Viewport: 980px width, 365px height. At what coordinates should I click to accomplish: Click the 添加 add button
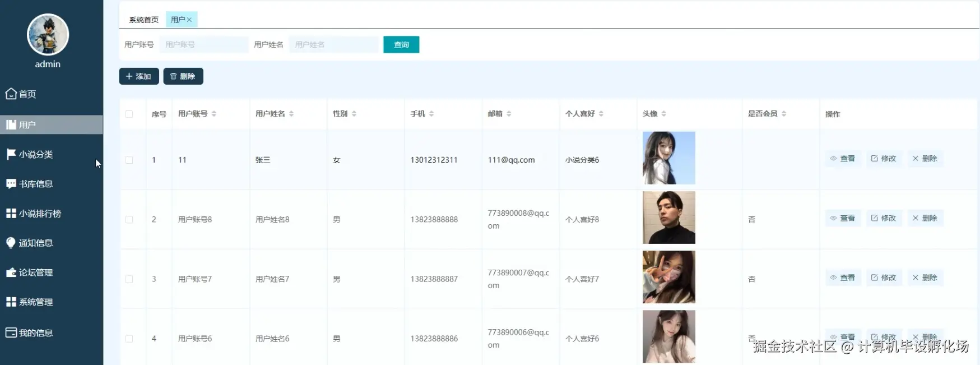click(139, 76)
